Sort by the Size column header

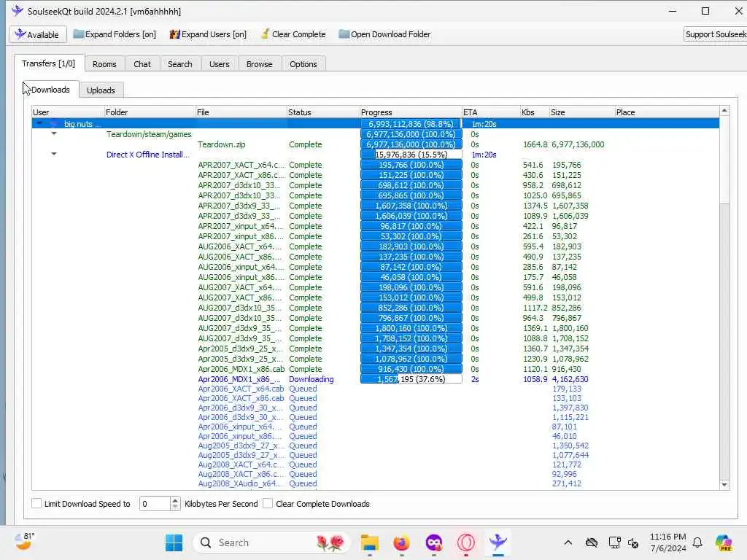pos(581,112)
